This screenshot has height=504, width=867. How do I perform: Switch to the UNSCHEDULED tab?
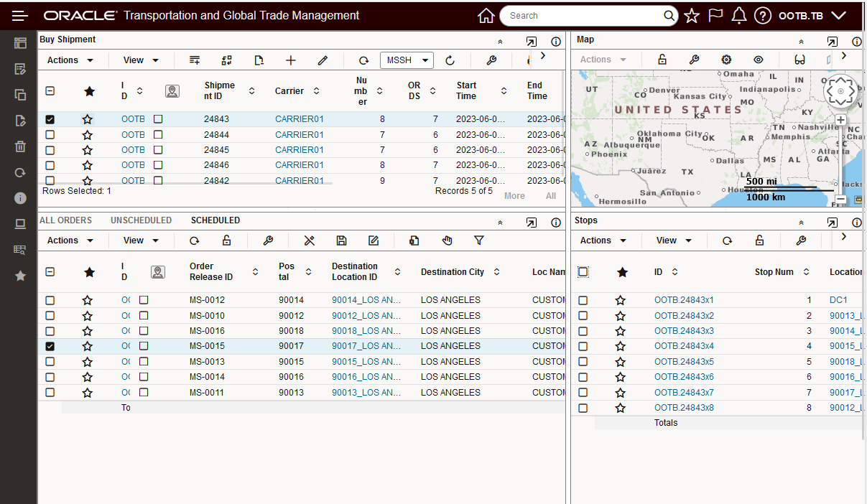pos(141,220)
